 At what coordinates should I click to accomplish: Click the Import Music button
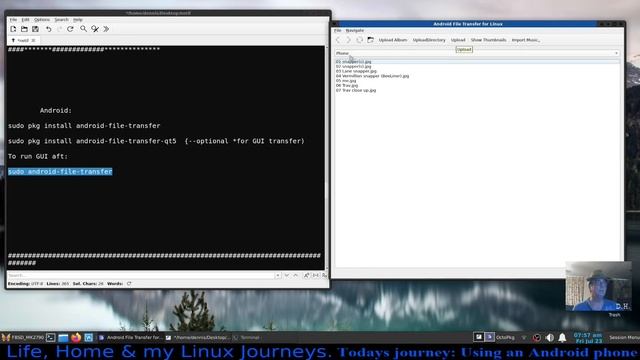tap(526, 40)
